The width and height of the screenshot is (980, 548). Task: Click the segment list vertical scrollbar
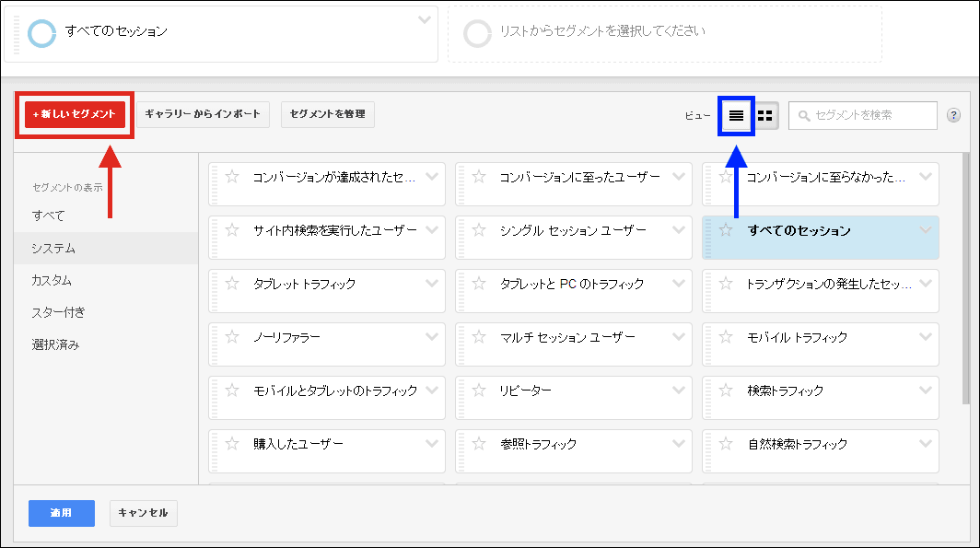click(965, 276)
